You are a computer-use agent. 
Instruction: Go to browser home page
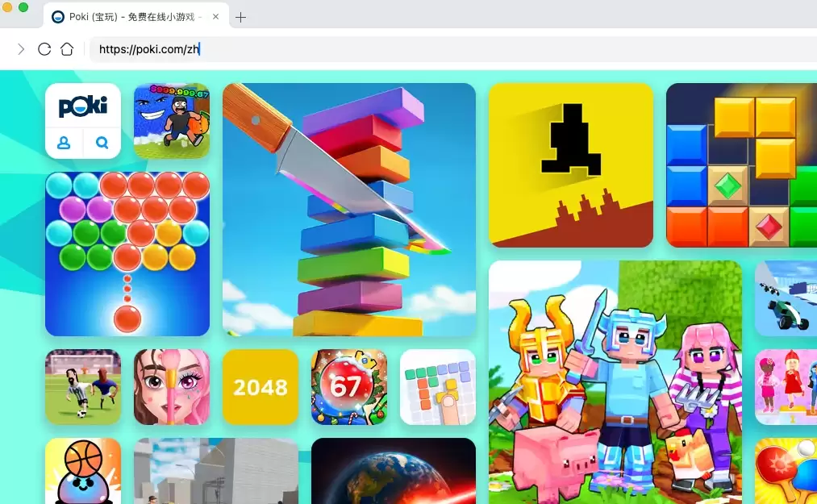(67, 49)
